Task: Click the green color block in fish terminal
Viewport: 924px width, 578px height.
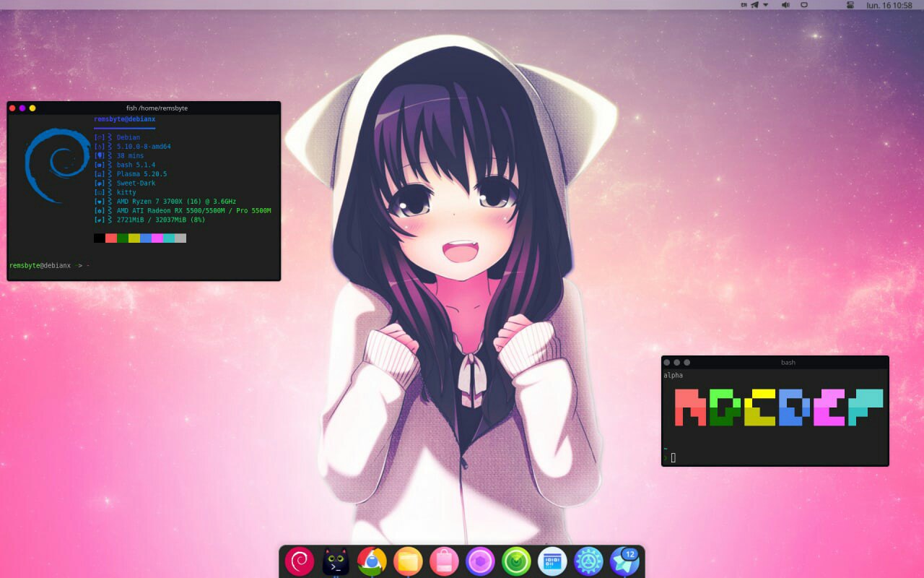Action: pos(123,238)
